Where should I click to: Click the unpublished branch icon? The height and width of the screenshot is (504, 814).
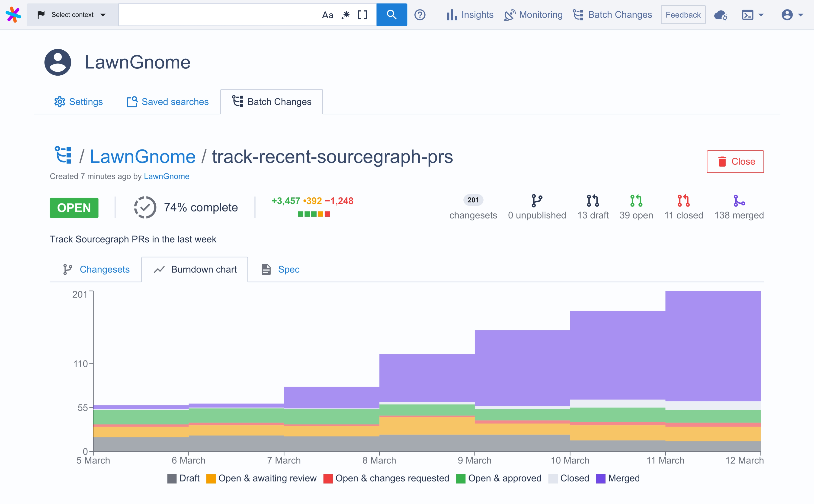click(x=537, y=201)
